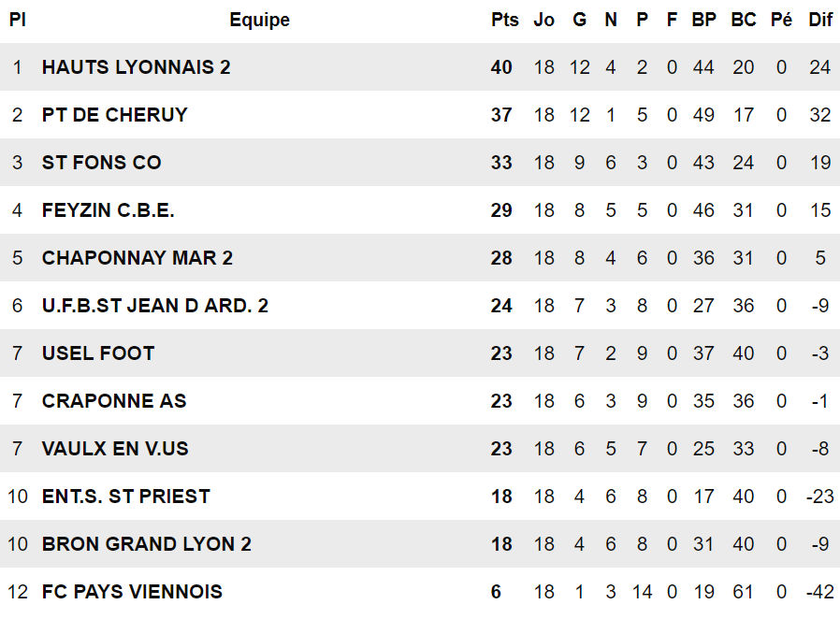Open BRON GRAND LYON 2 team
The height and width of the screenshot is (619, 840).
pyautogui.click(x=146, y=544)
